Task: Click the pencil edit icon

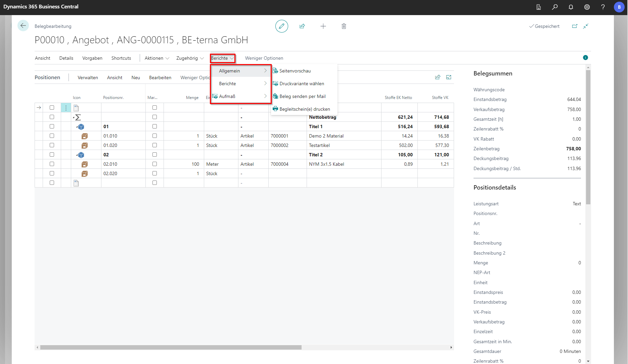Action: (281, 26)
